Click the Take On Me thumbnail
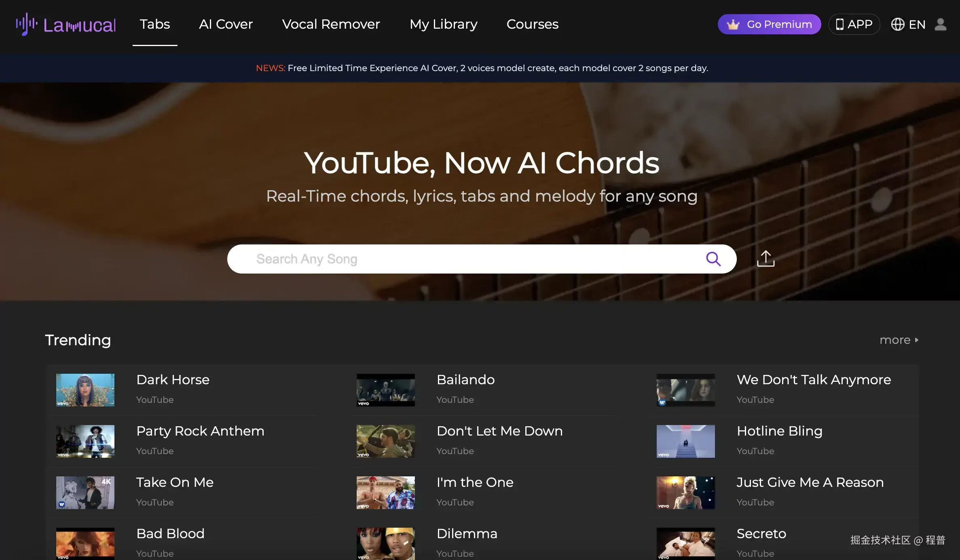This screenshot has width=960, height=560. pyautogui.click(x=85, y=493)
